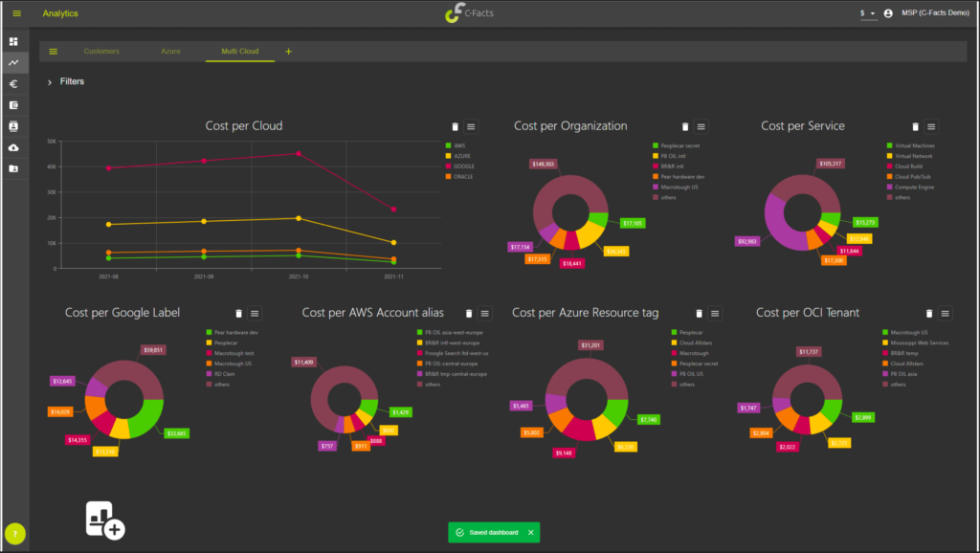Open Cost per Cloud widget menu
This screenshot has height=553, width=980.
[x=471, y=127]
